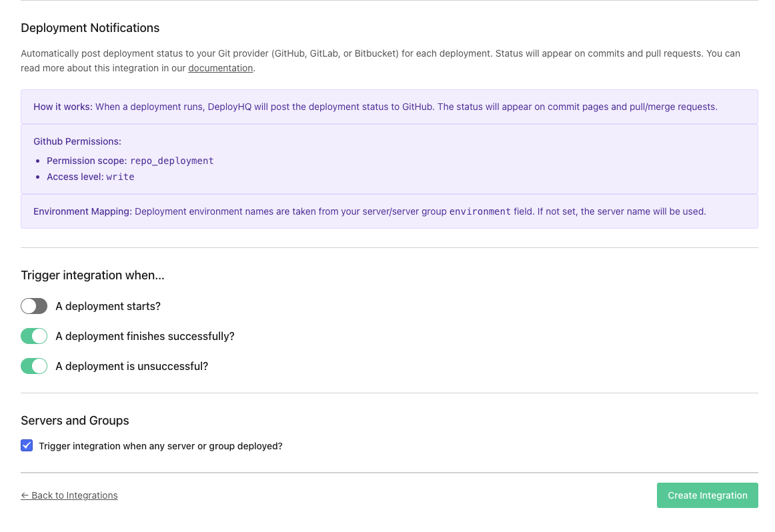Click the Create Integration button
The image size is (775, 532).
click(707, 495)
